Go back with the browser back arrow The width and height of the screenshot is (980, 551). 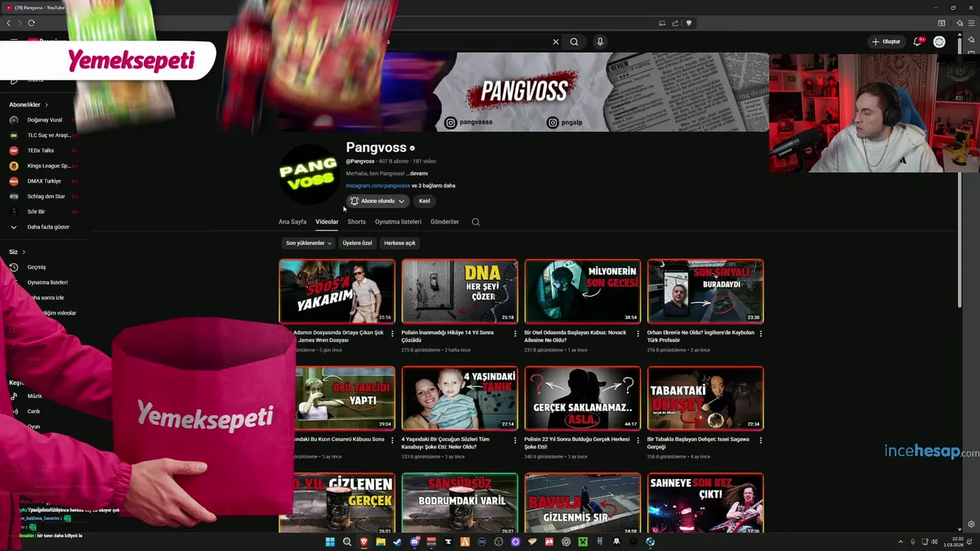point(8,23)
